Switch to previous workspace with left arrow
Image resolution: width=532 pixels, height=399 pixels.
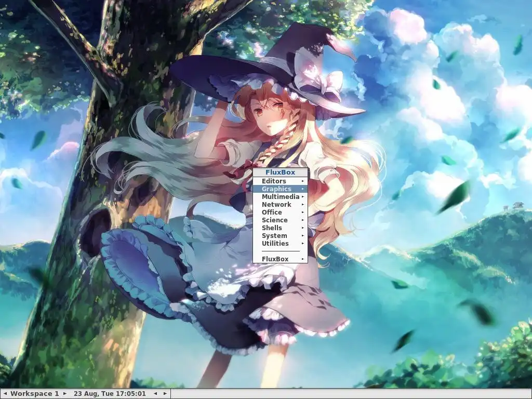click(x=5, y=394)
